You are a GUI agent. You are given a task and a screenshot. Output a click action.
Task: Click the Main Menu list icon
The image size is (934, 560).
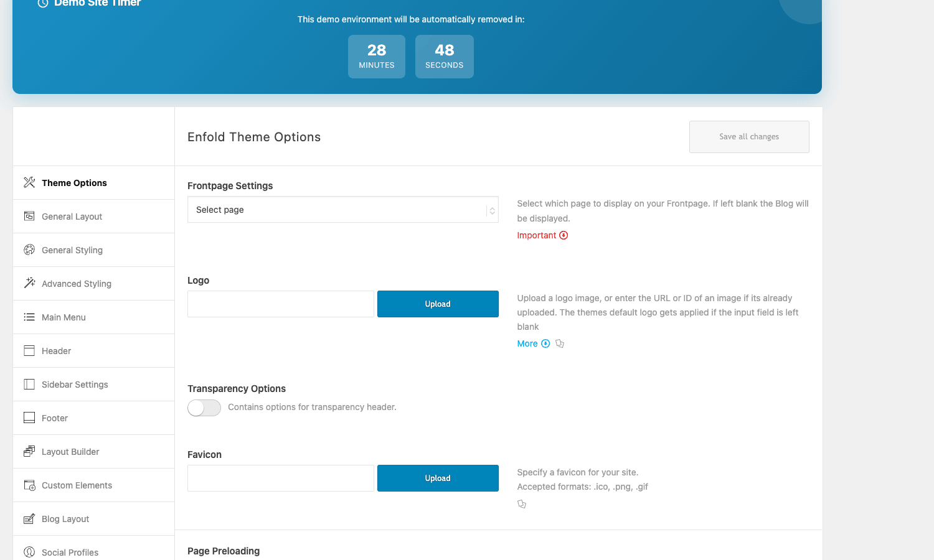tap(29, 317)
